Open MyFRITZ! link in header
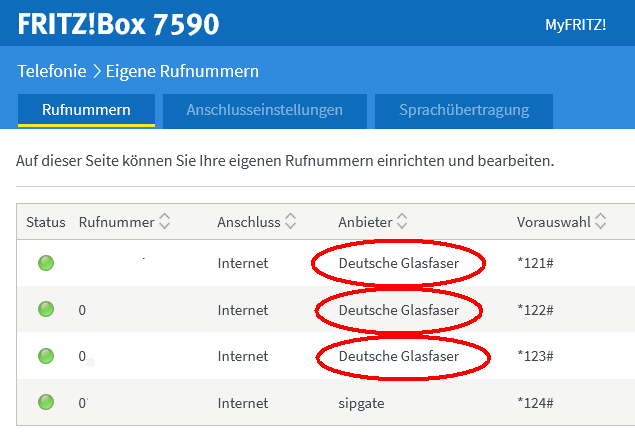The height and width of the screenshot is (435, 635). click(x=575, y=25)
